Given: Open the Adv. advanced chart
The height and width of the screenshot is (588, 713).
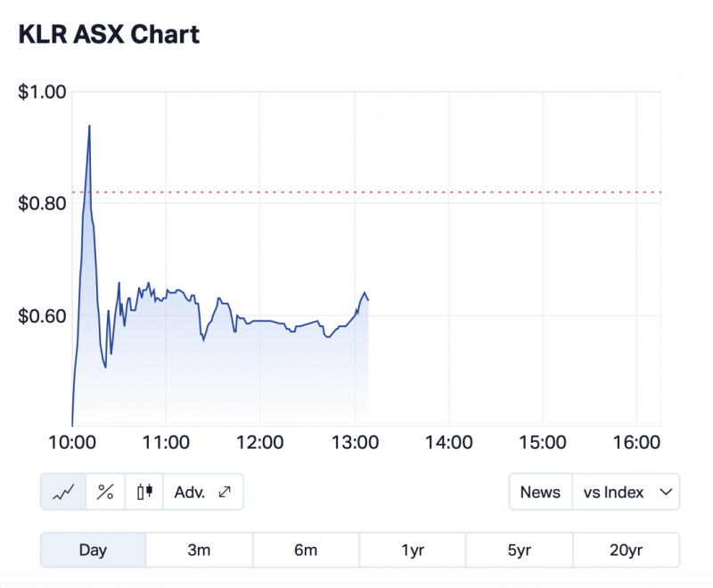Looking at the screenshot, I should pyautogui.click(x=203, y=492).
